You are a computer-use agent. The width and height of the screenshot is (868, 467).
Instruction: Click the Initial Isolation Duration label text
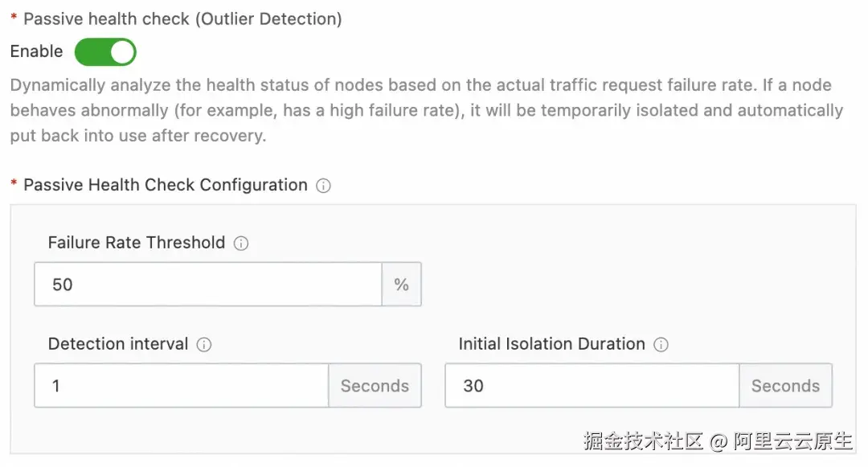pyautogui.click(x=551, y=344)
